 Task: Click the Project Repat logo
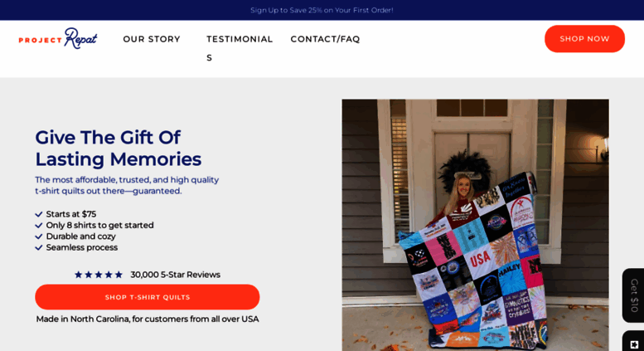point(58,39)
